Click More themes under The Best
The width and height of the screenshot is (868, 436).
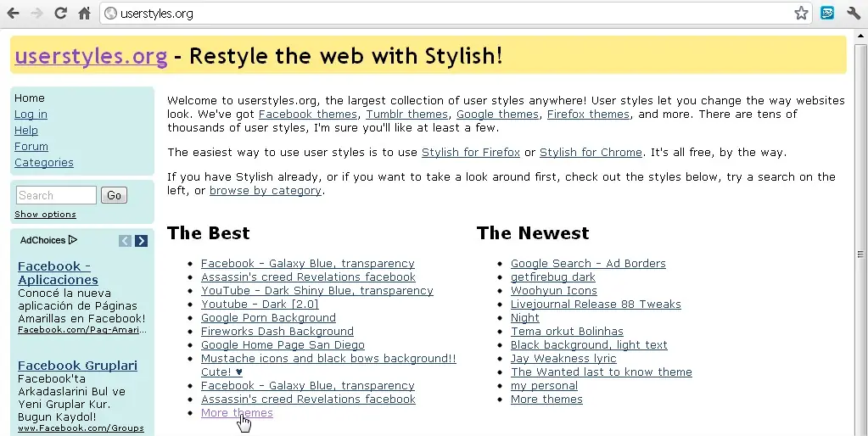click(x=237, y=413)
